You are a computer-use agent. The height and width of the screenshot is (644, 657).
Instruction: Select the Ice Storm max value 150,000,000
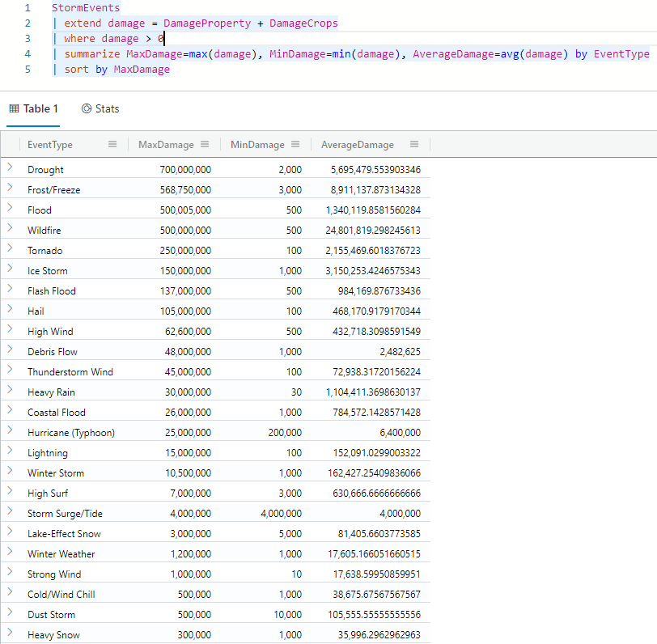tap(185, 271)
